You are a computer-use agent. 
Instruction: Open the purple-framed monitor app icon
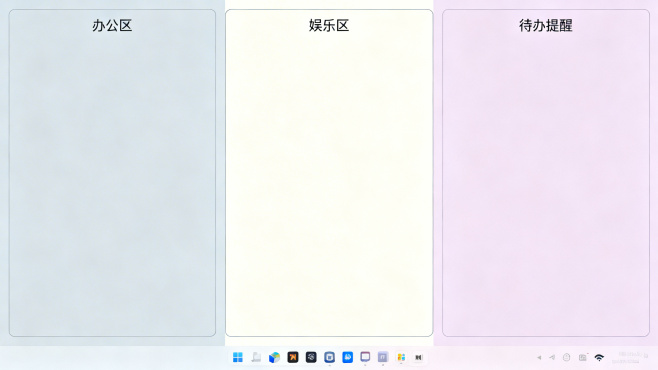click(x=365, y=357)
